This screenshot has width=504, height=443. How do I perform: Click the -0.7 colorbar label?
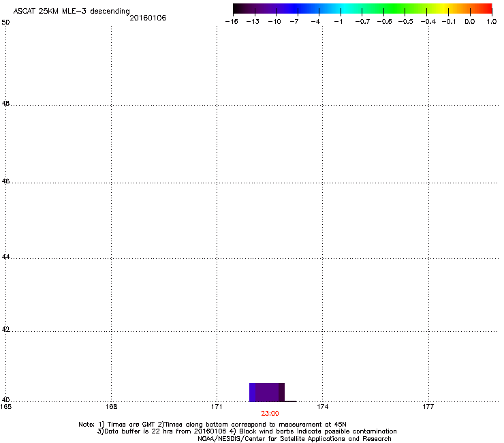click(362, 22)
